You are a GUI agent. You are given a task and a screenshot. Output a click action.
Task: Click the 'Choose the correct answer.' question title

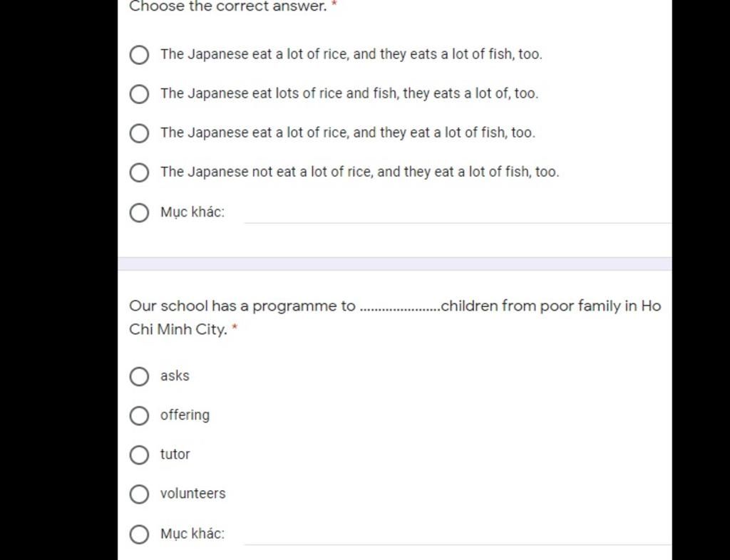227,7
